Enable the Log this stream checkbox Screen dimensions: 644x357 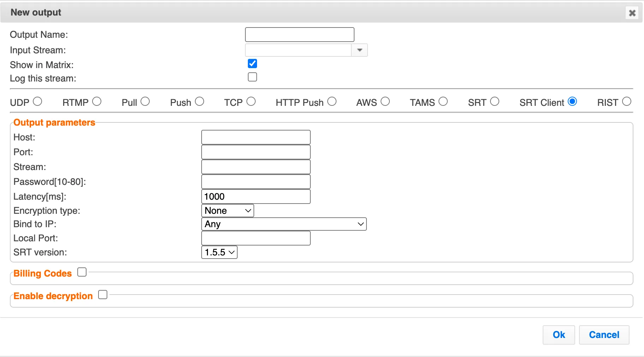tap(252, 77)
